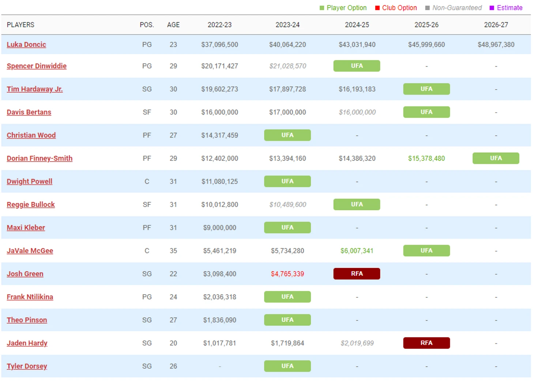The width and height of the screenshot is (534, 392).
Task: Click the C position cell for Dwight Powell
Action: coord(147,181)
